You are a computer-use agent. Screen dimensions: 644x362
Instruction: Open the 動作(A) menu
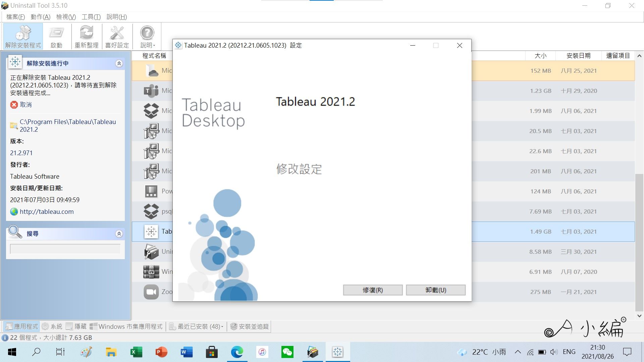40,17
